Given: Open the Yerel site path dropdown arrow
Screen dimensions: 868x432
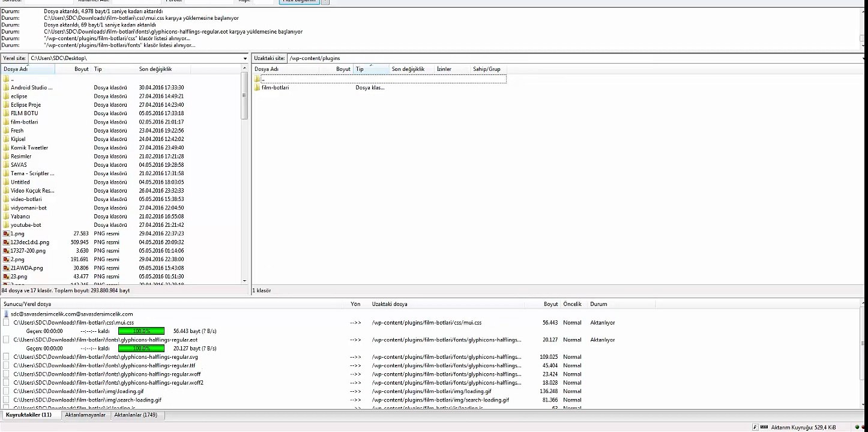Looking at the screenshot, I should click(245, 58).
